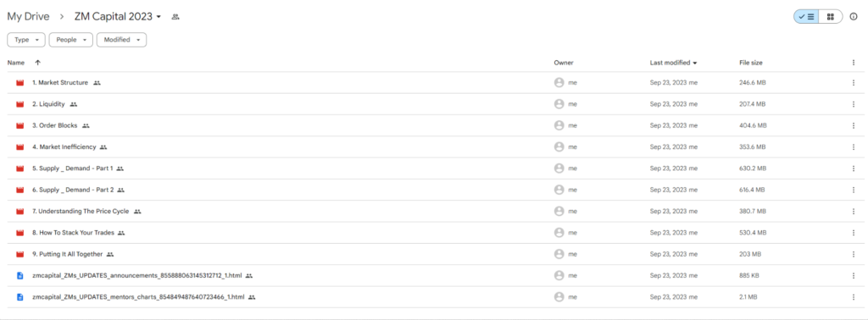
Task: Open the ZM Capital 2023 folder menu arrow
Action: (159, 17)
